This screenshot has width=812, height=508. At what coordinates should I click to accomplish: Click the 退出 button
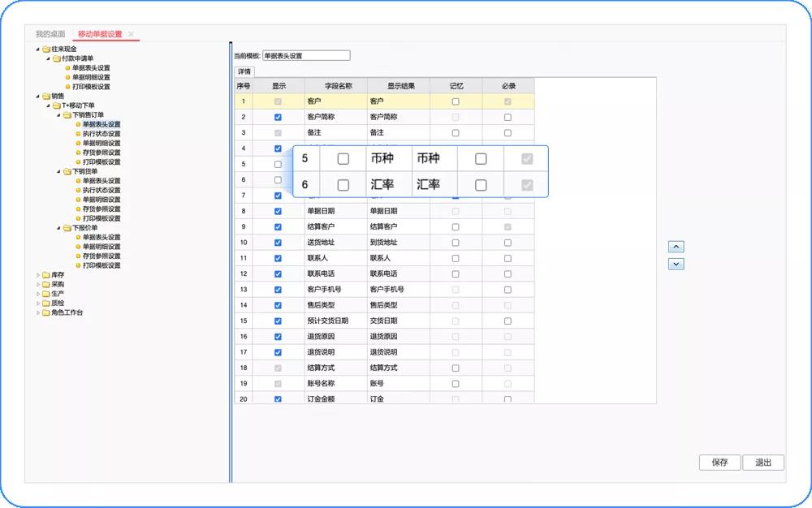pyautogui.click(x=763, y=463)
